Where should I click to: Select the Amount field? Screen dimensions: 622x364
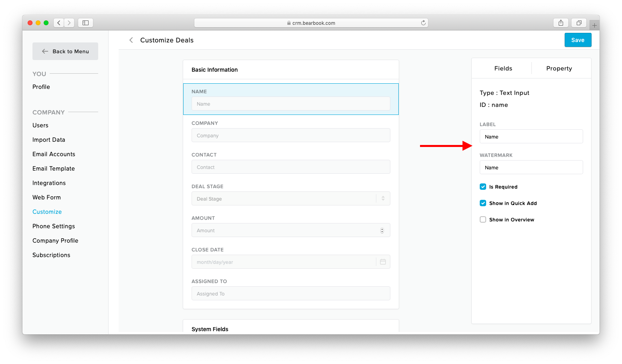pyautogui.click(x=291, y=230)
